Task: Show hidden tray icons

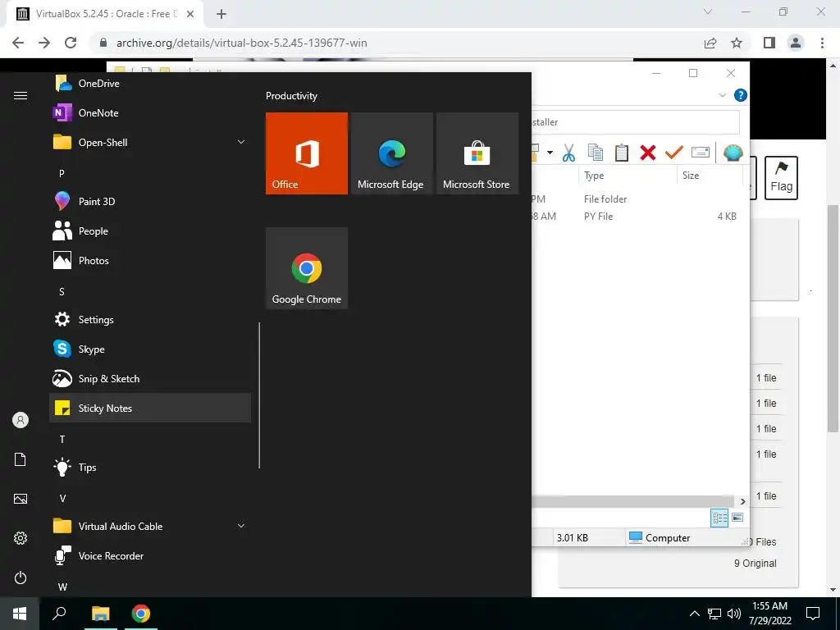Action: [x=694, y=614]
